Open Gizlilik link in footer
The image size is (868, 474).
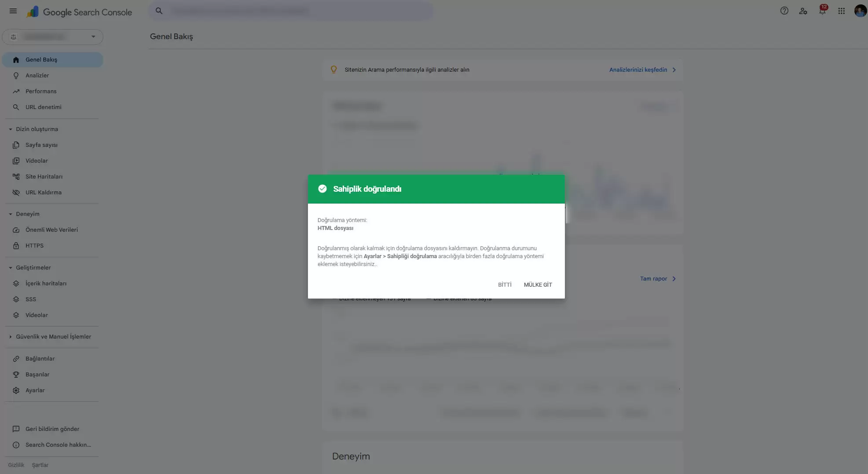(16, 465)
